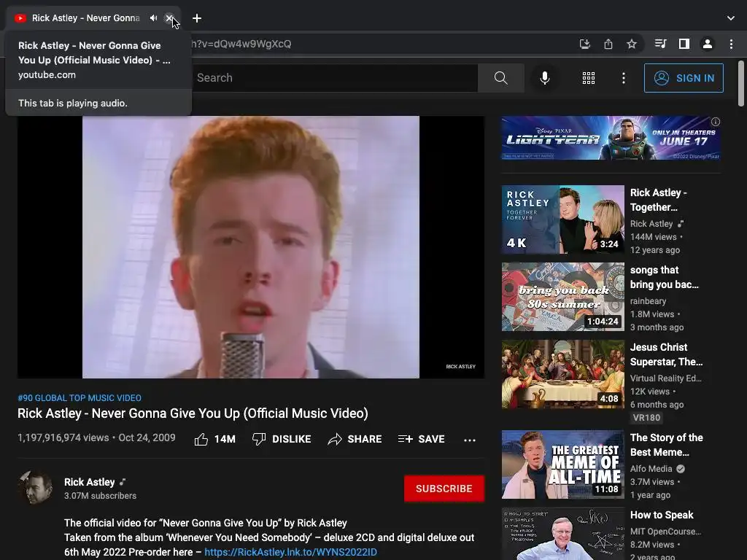Click the magnifier search button
Viewport: 747px width, 560px height.
(x=500, y=77)
